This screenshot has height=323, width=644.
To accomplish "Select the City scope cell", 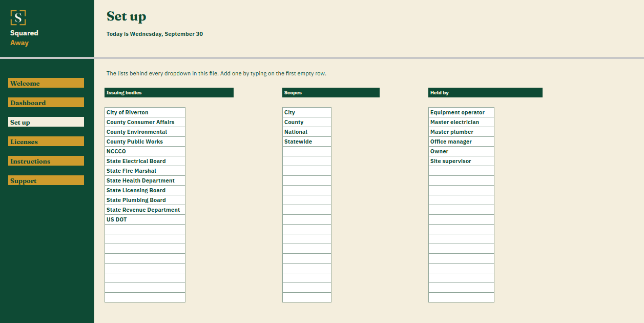I will coord(307,112).
